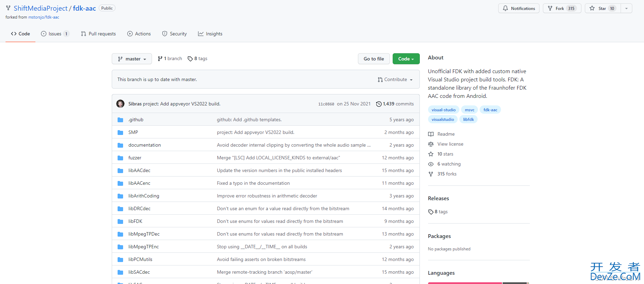Click the .github folder icon
The height and width of the screenshot is (284, 644).
[x=120, y=120]
